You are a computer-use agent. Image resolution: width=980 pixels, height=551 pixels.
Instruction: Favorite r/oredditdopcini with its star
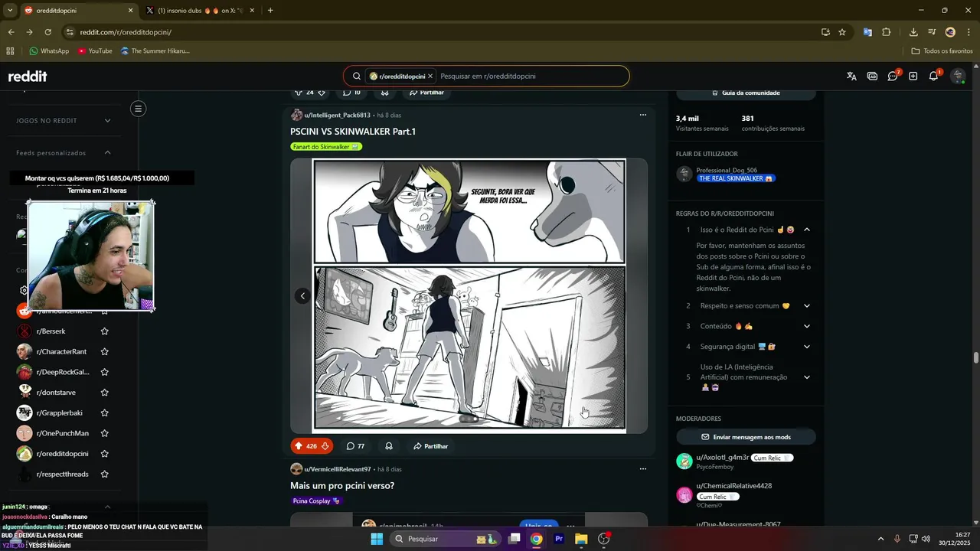point(104,454)
